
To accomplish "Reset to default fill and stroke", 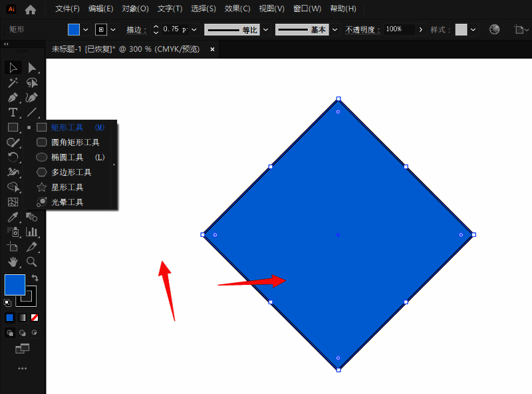I will tap(7, 302).
